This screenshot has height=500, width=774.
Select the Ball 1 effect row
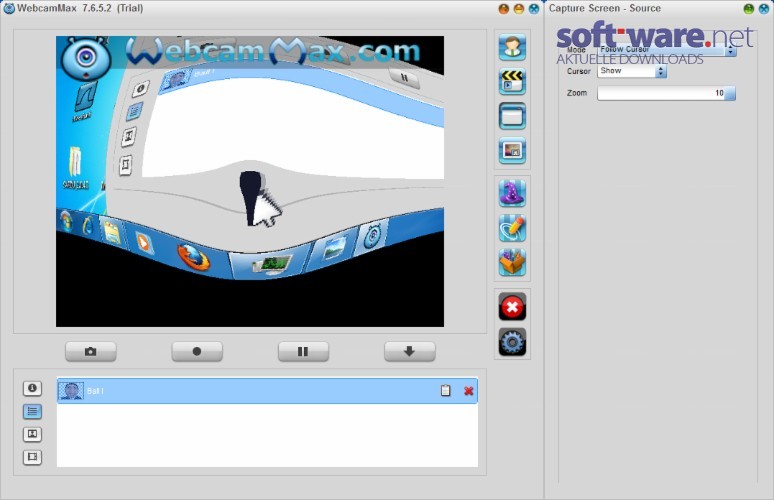(x=267, y=391)
